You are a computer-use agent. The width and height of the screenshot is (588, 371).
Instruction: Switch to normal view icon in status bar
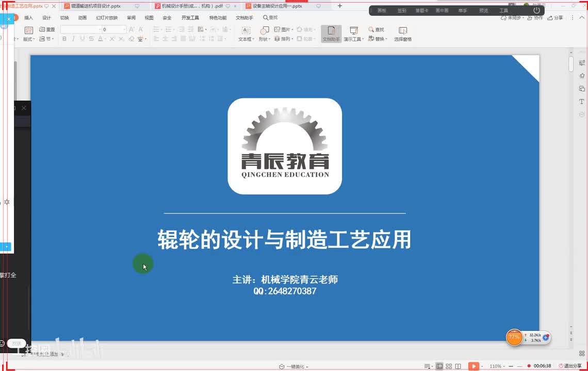pyautogui.click(x=439, y=366)
